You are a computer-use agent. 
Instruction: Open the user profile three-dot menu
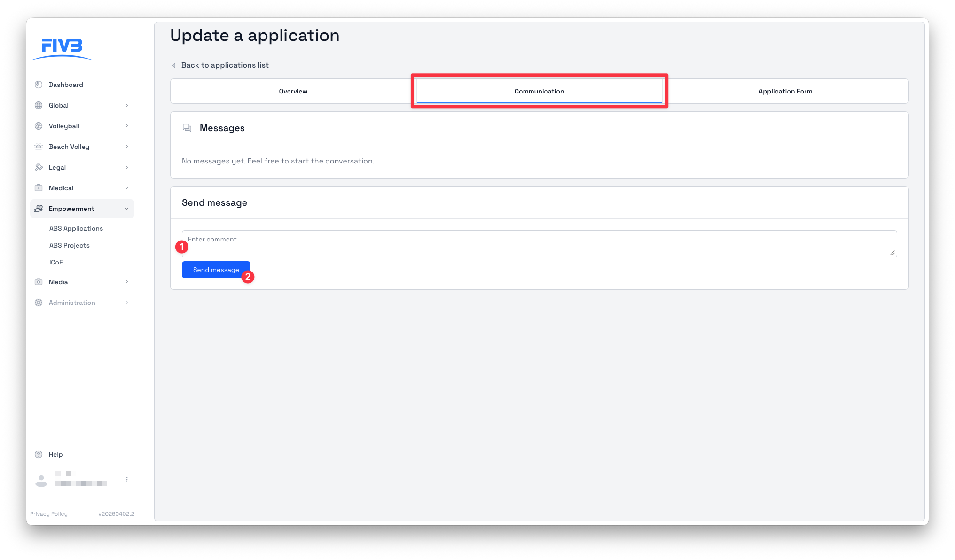[127, 480]
